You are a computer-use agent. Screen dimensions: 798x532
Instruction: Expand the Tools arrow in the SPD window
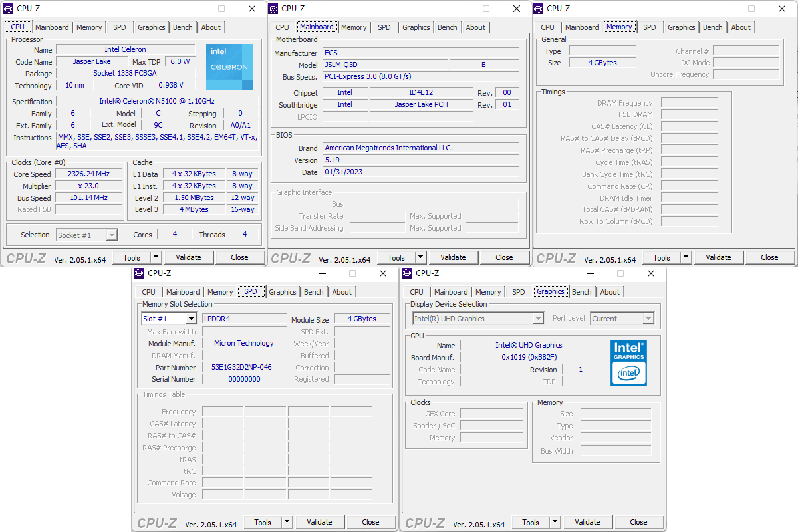[287, 522]
